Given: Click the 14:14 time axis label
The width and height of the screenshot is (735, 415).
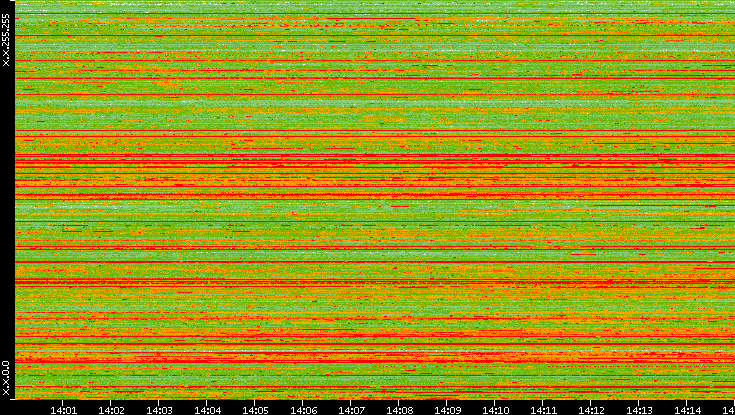Looking at the screenshot, I should click(687, 410).
